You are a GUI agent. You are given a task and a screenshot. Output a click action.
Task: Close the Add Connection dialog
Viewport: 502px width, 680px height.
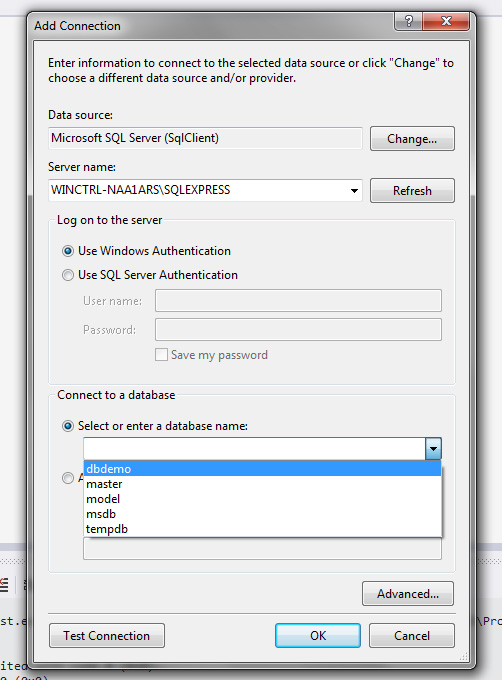pos(446,20)
